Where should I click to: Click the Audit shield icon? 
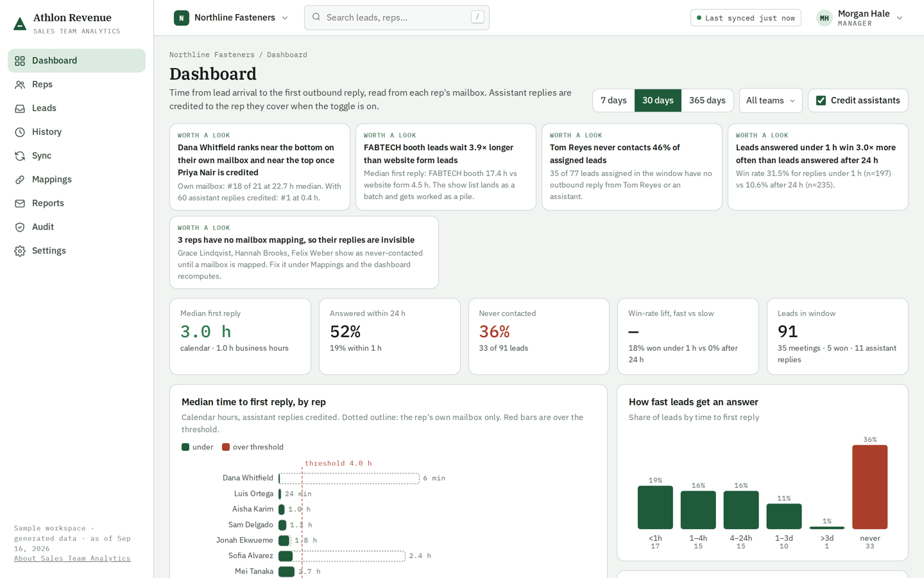[20, 227]
